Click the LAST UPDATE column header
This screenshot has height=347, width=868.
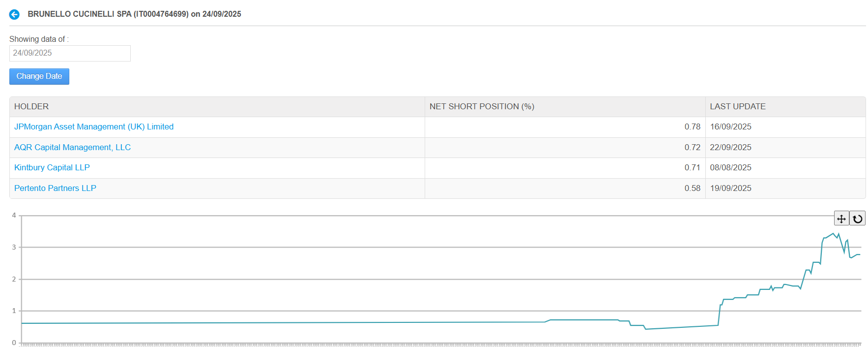pyautogui.click(x=737, y=107)
